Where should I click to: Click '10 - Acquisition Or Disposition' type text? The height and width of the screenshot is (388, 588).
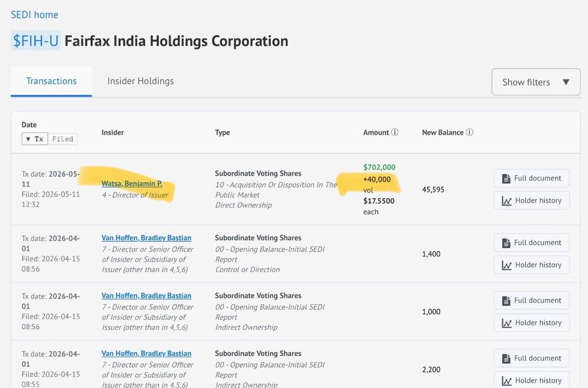coord(276,190)
